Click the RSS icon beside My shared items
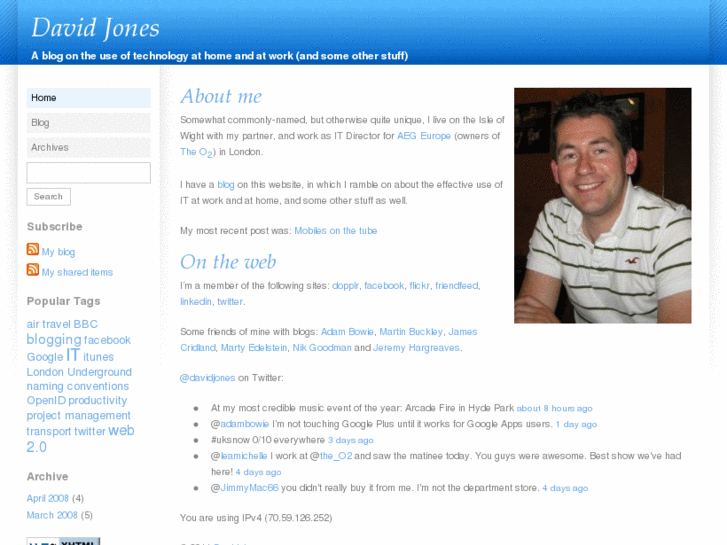 (32, 269)
